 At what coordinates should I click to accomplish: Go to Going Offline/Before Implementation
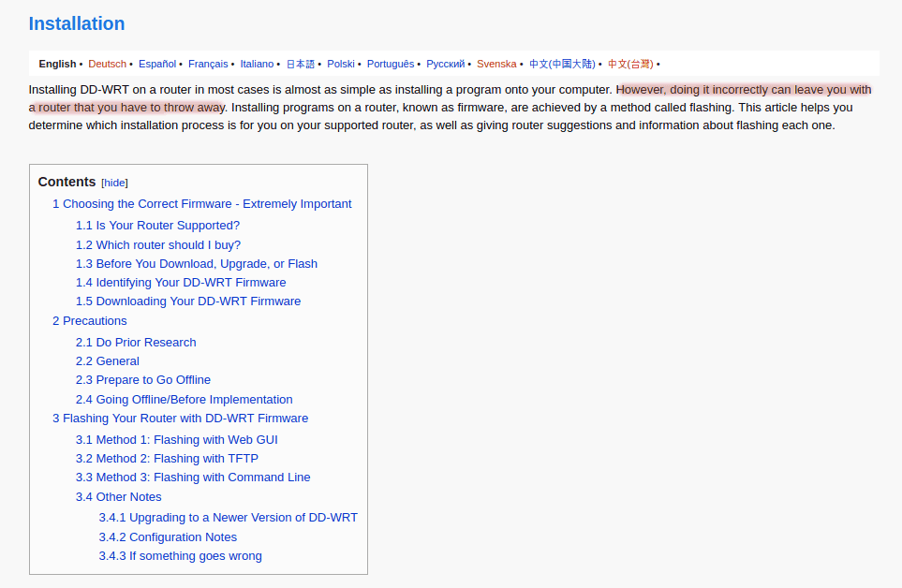pos(185,400)
